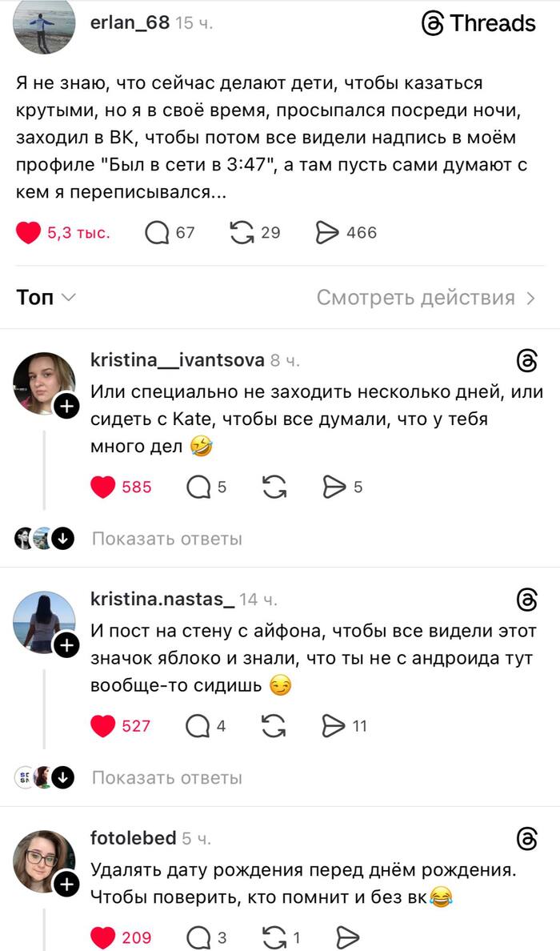Unlike erlan_68's post by clicking the red heart
This screenshot has height=951, width=560.
tap(29, 231)
